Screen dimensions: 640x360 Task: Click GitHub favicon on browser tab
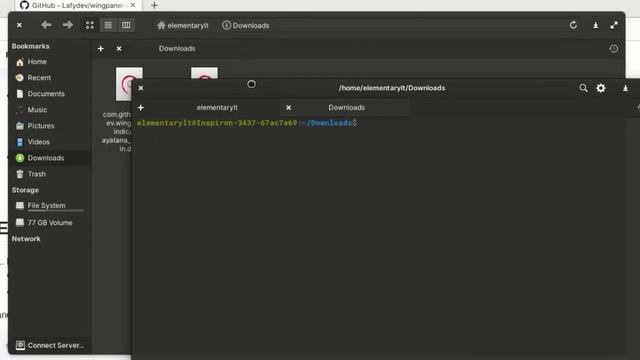click(24, 5)
